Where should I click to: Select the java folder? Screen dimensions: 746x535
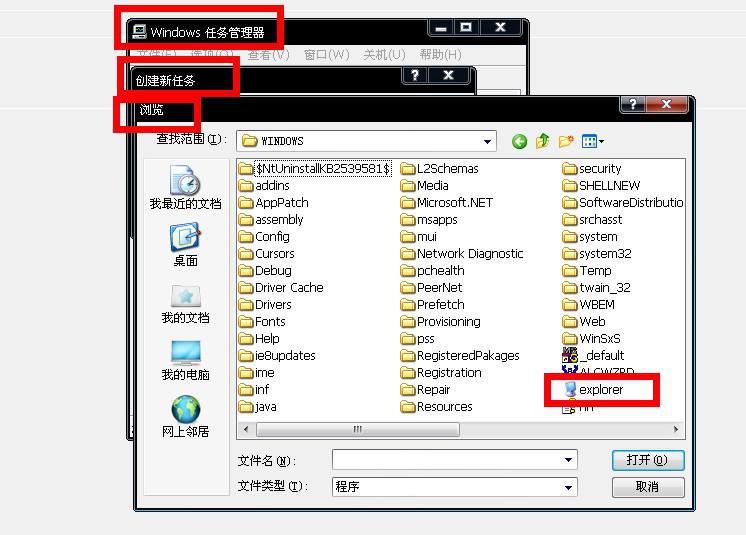[257, 407]
